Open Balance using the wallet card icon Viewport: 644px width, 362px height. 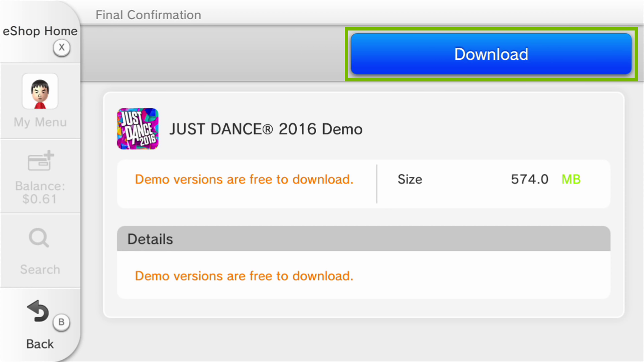[40, 161]
